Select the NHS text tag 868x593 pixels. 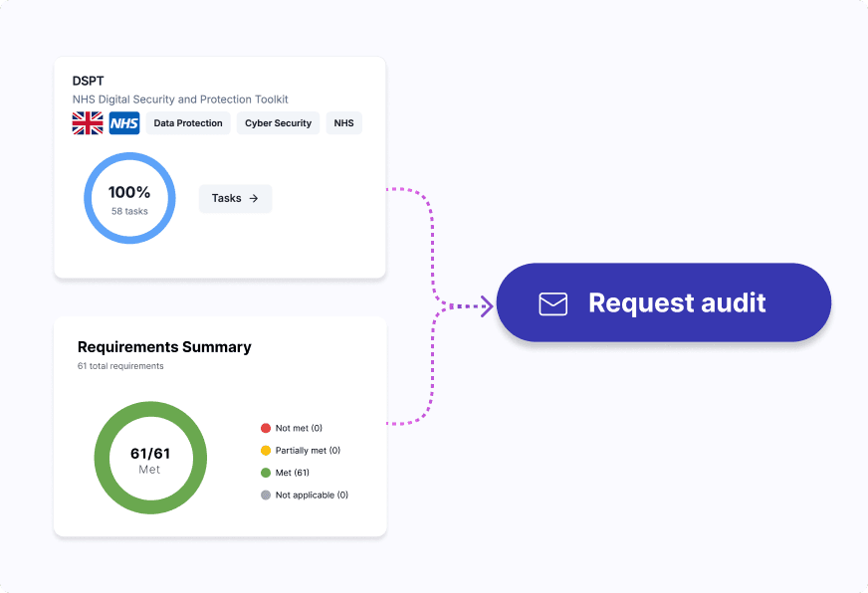pos(343,123)
